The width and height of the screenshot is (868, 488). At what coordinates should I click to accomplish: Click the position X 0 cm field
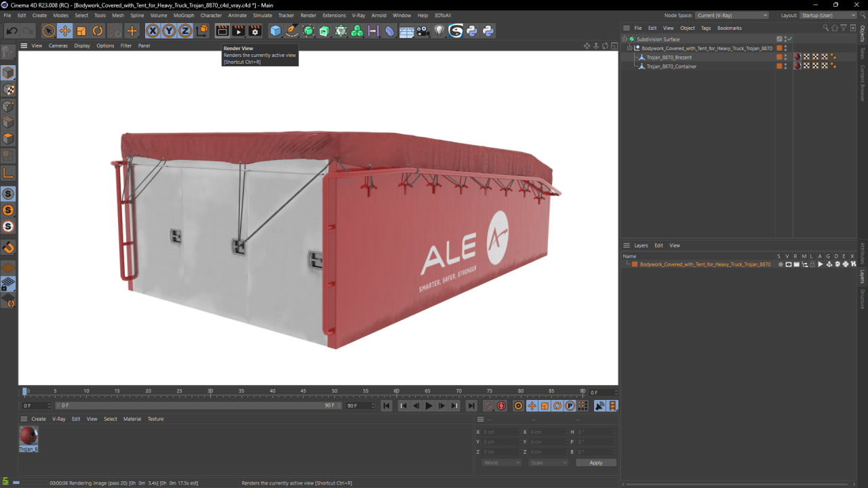500,432
